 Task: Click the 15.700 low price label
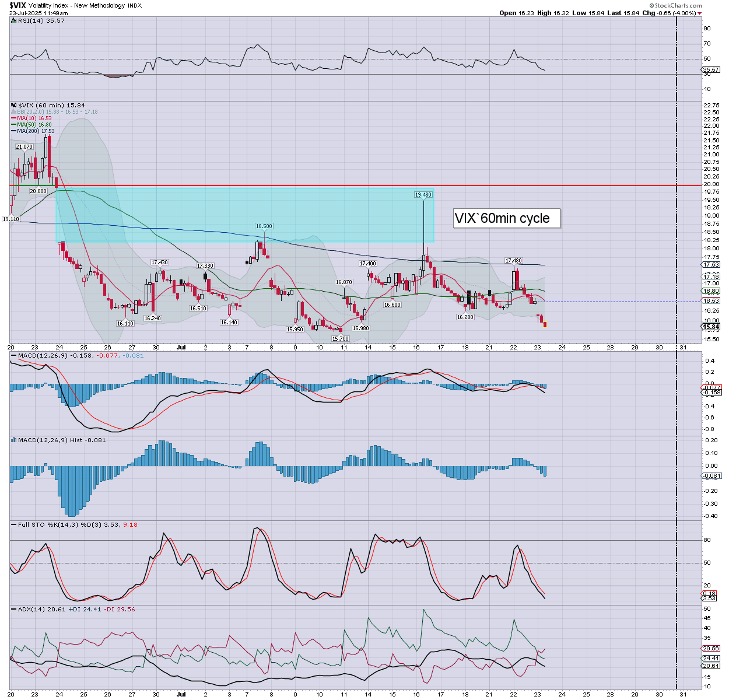341,339
